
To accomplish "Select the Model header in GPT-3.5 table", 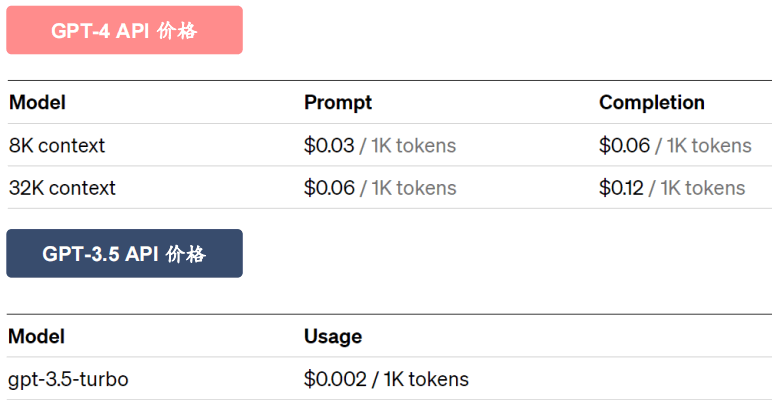I will 37,336.
